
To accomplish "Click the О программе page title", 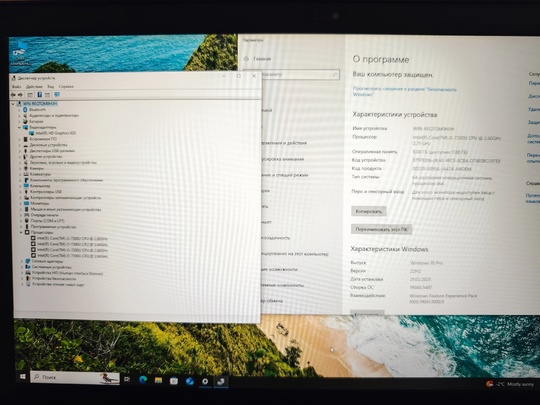I will (x=381, y=59).
